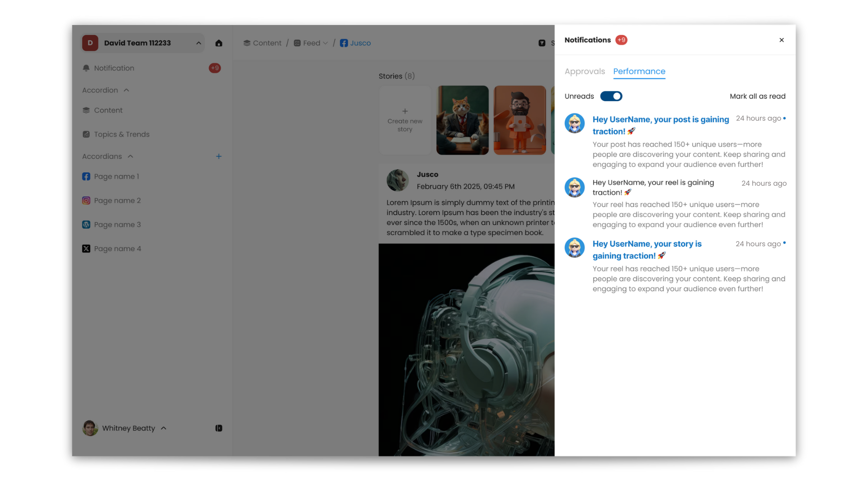Click the home icon in top bar

219,43
